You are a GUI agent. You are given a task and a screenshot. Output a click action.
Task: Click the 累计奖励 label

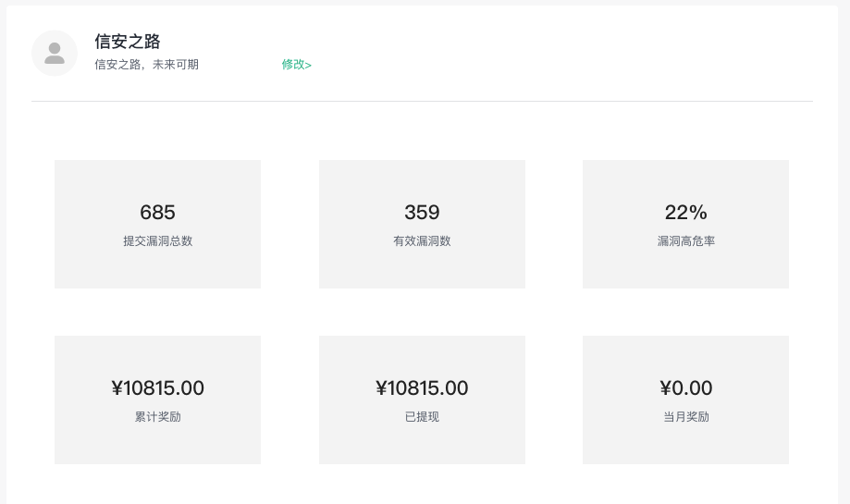tap(158, 417)
